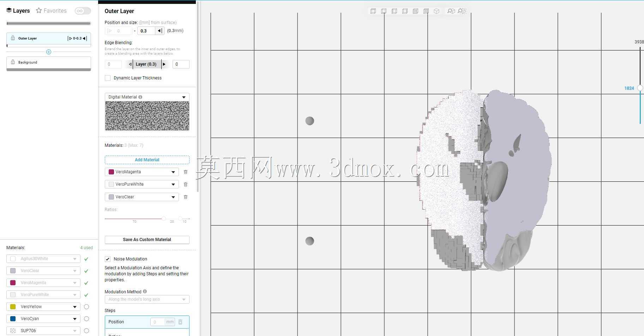Screen dimensions: 644x336
Task: Click the lock icon on Background layer
Action: pos(13,62)
